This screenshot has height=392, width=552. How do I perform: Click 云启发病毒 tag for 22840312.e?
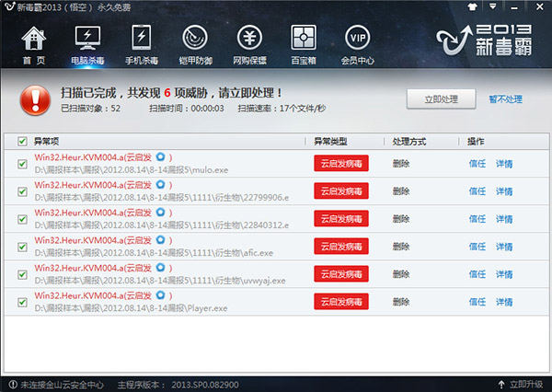point(341,219)
